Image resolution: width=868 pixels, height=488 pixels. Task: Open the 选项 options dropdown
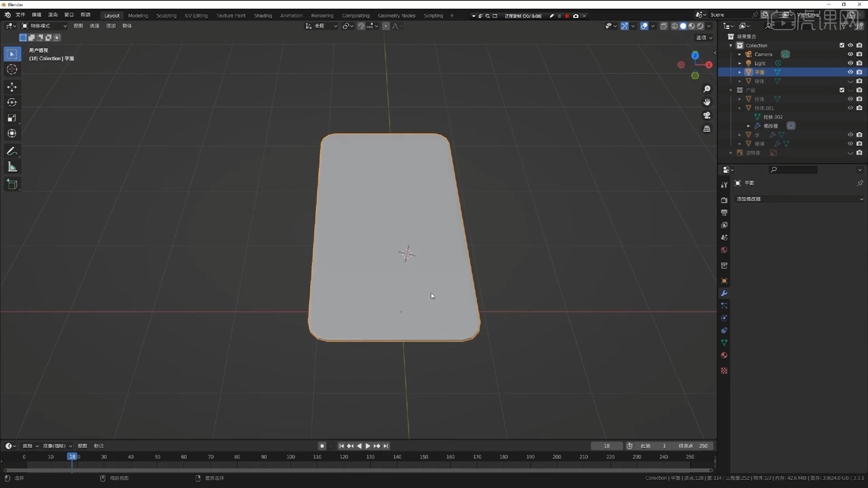click(704, 38)
